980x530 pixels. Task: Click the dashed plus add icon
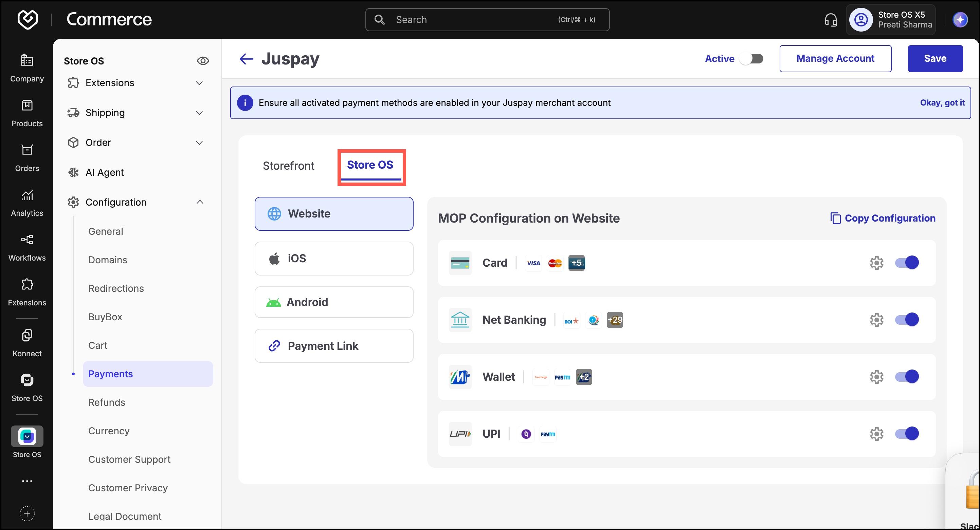click(x=27, y=514)
